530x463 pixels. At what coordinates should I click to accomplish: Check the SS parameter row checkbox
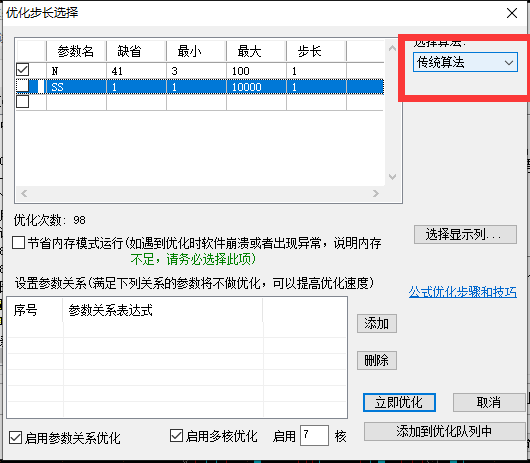(x=23, y=86)
